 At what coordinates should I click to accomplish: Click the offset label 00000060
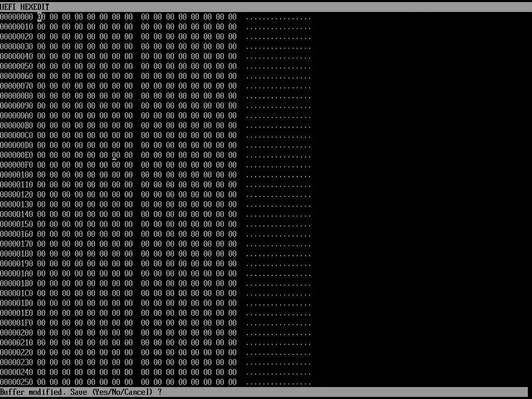(17, 76)
